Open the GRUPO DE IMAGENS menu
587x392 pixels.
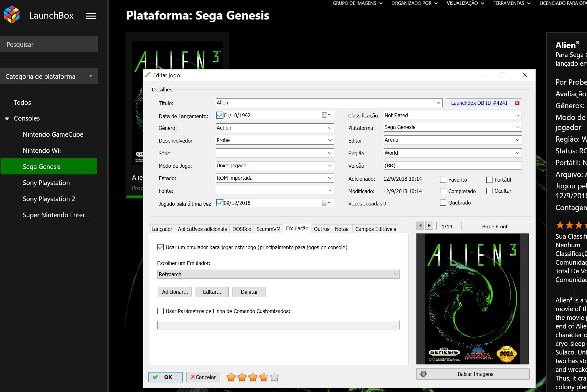tap(358, 3)
